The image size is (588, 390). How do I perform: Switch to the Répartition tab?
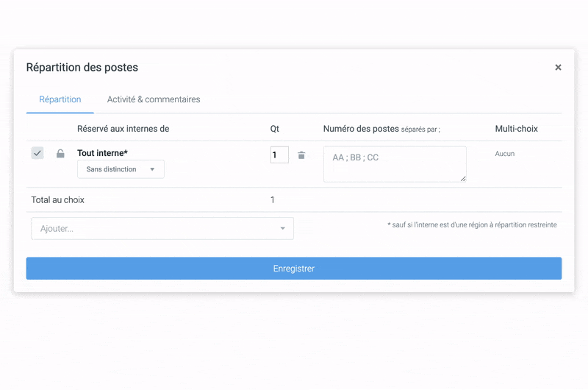click(60, 99)
